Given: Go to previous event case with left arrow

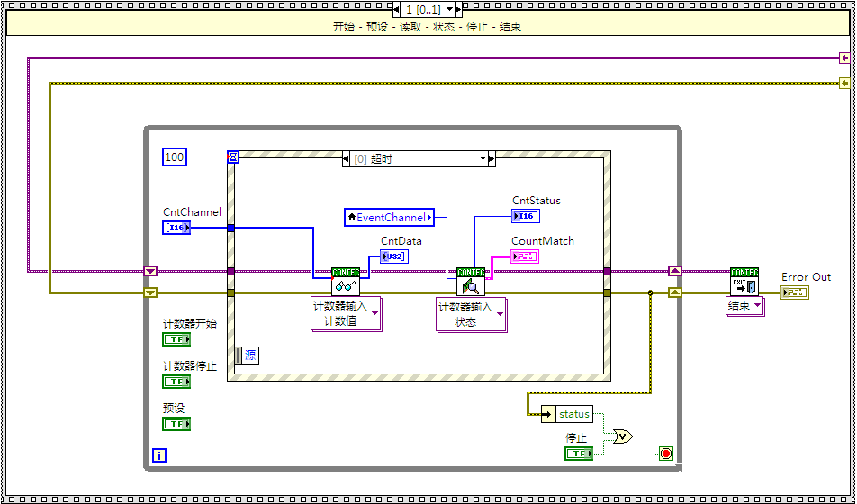Looking at the screenshot, I should (x=347, y=159).
